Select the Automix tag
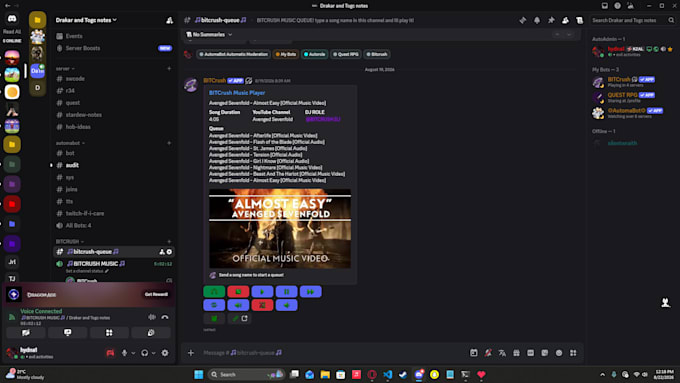Viewport: 680px width, 383px height. 314,54
